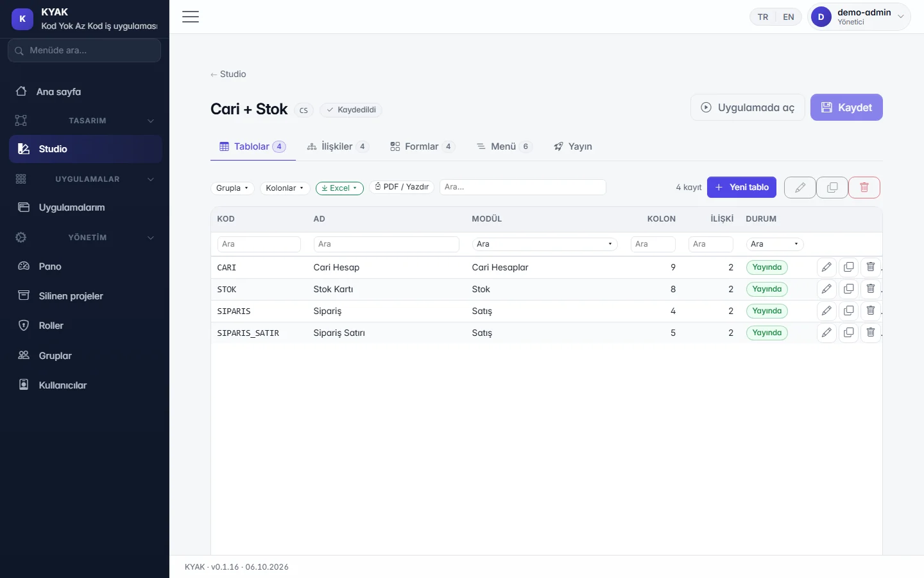Click the copy icon for SIPARIS row
924x578 pixels.
click(x=848, y=311)
